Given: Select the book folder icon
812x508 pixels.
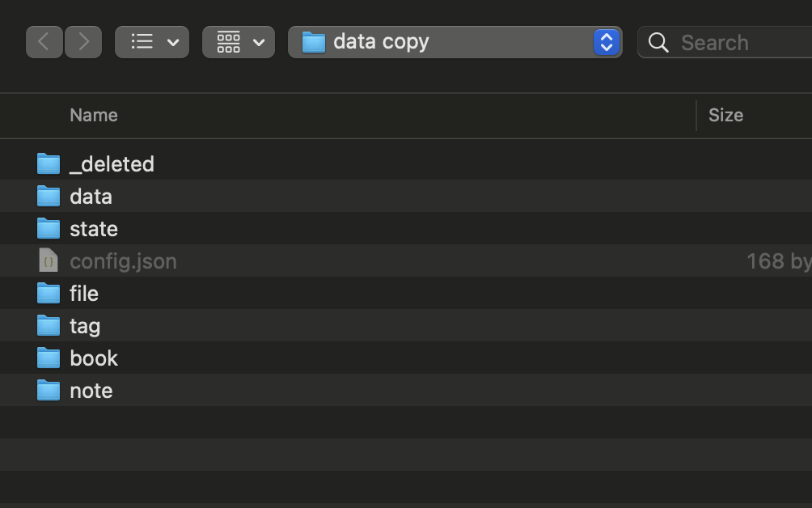Looking at the screenshot, I should click(49, 358).
